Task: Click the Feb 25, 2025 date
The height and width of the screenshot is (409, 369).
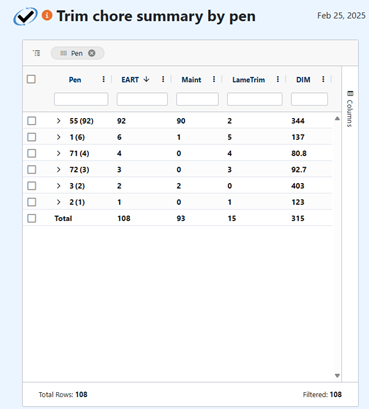Action: (341, 16)
